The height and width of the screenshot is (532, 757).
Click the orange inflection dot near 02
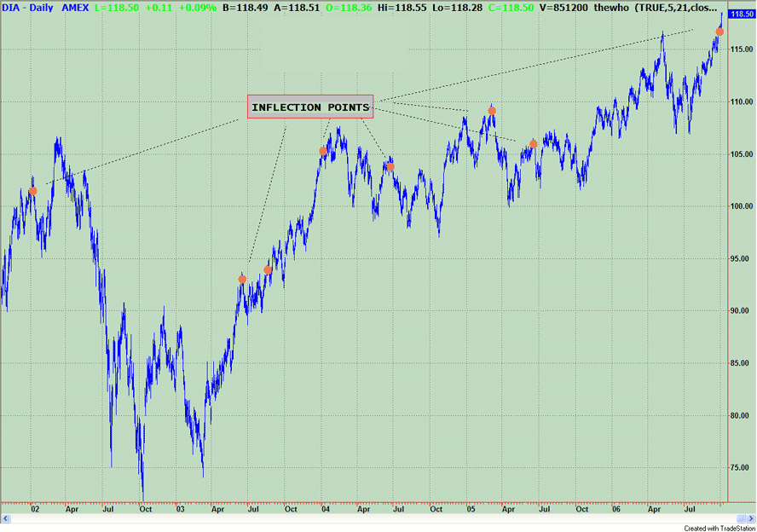[x=33, y=191]
